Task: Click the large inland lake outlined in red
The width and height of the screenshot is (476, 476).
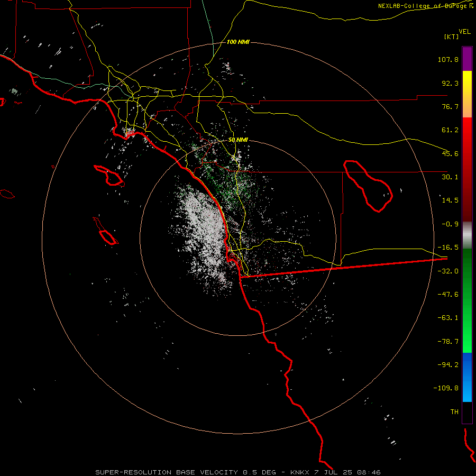Action: (368, 186)
